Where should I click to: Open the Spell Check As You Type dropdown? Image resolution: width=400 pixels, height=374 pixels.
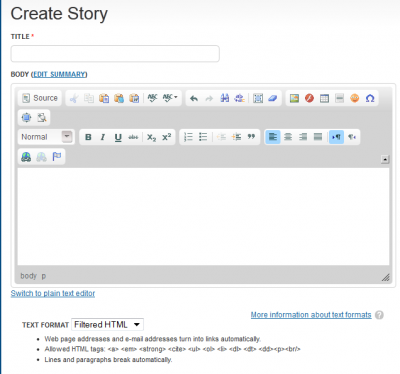tap(170, 98)
